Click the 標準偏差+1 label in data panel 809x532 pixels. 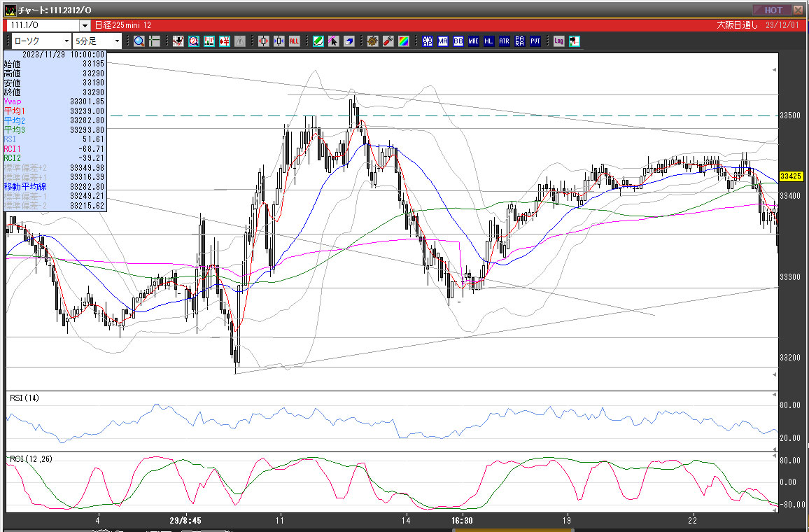tap(25, 177)
